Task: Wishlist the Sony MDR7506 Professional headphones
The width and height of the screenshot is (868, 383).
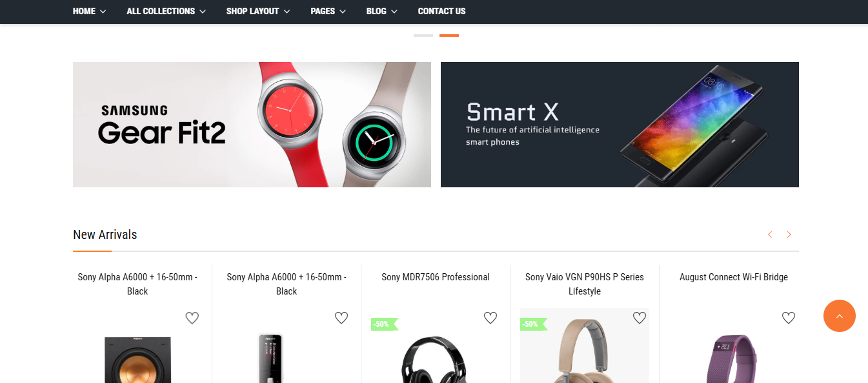Action: (490, 318)
